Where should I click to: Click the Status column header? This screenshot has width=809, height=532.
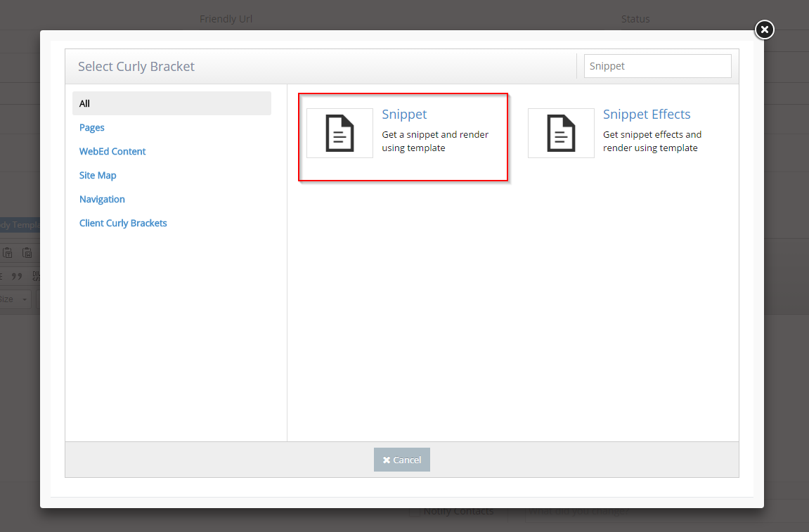(635, 19)
